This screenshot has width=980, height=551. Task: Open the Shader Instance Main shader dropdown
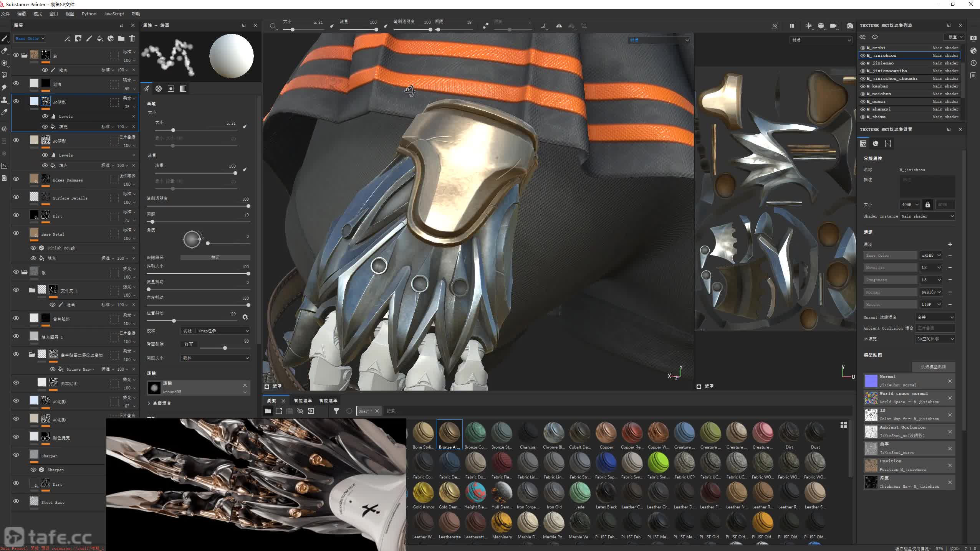pyautogui.click(x=927, y=216)
